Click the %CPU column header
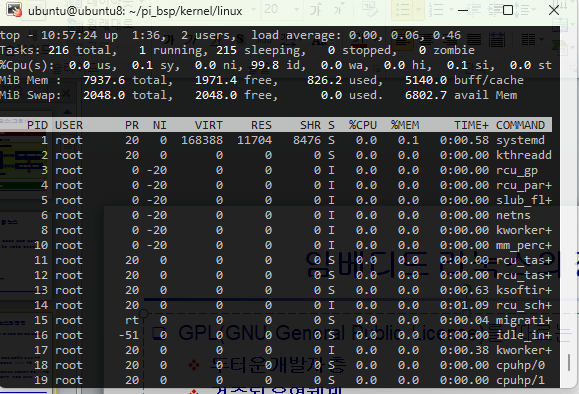 pos(363,125)
